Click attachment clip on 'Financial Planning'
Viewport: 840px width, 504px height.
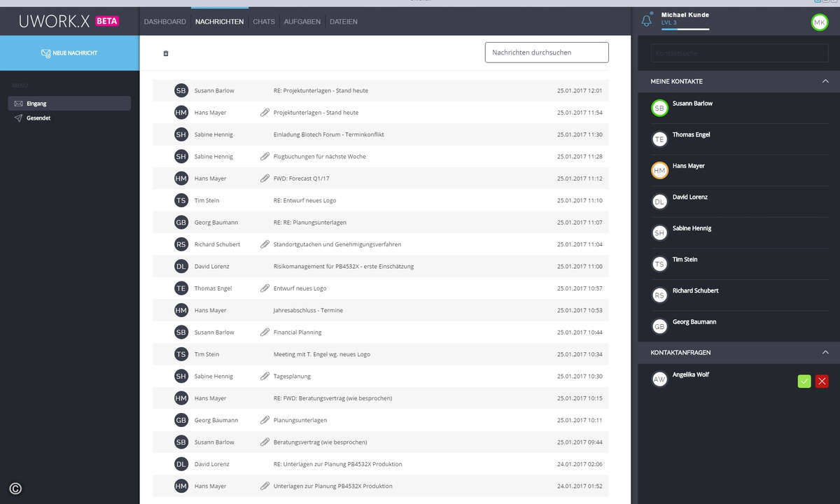pos(265,332)
